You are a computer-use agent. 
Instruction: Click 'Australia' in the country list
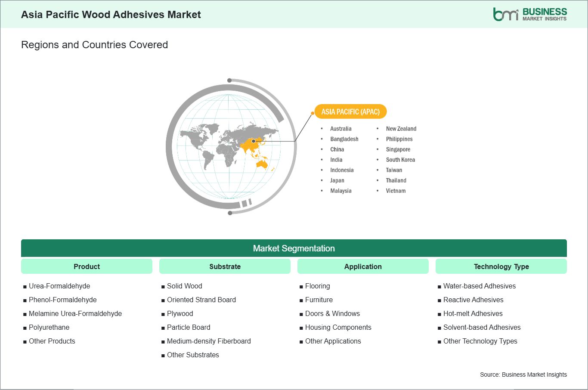point(341,129)
